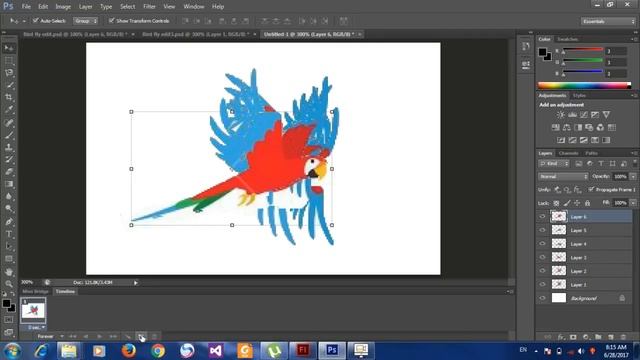The image size is (640, 360).
Task: Hide Layer 5 using its eye icon
Action: click(542, 230)
